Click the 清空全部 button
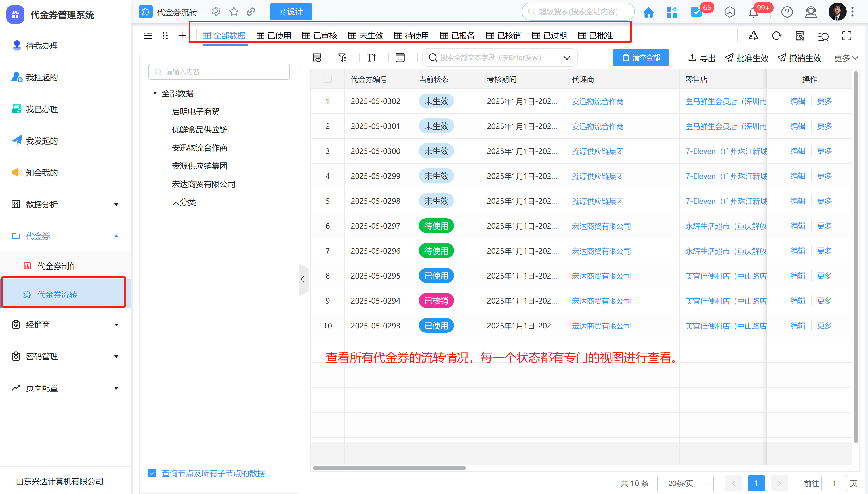This screenshot has width=868, height=494. (x=640, y=58)
